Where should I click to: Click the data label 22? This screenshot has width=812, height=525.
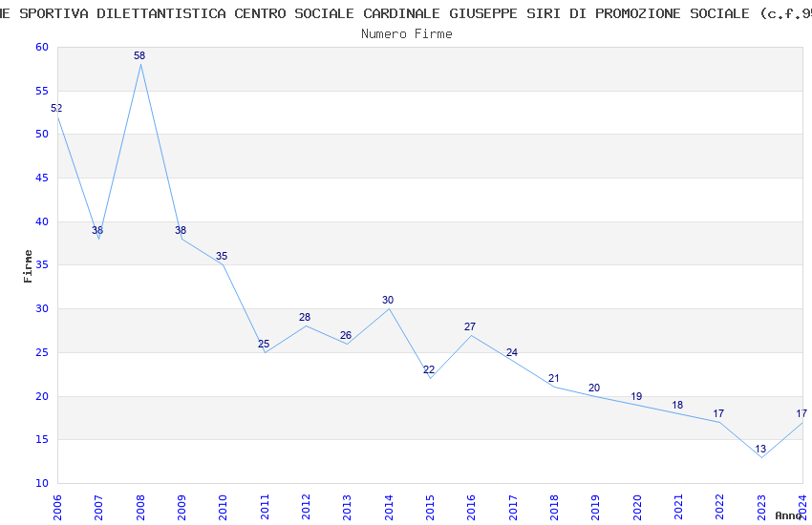click(429, 369)
